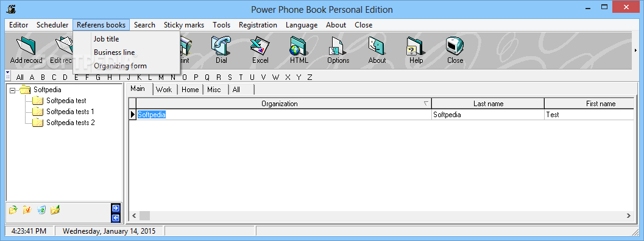Filter records by letter T

[x=241, y=77]
